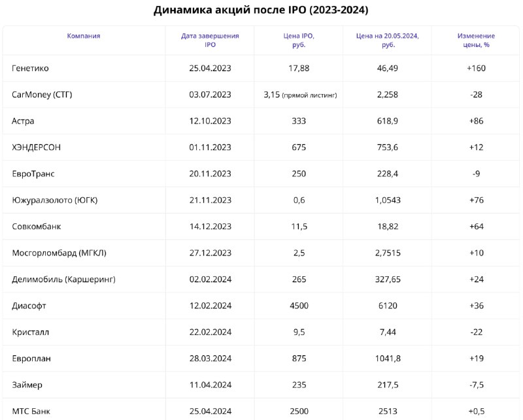This screenshot has width=523, height=420.
Task: Click the 'Цена на 20.05.2024, руб.' header
Action: [x=388, y=40]
